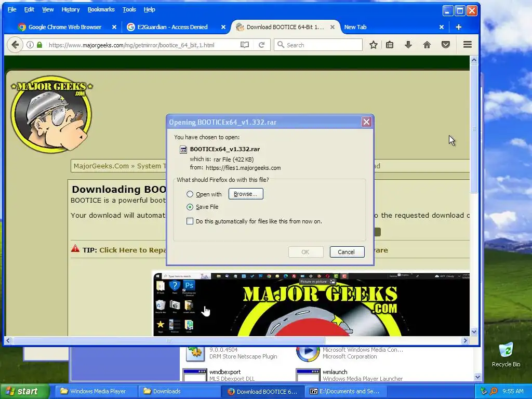532x399 pixels.
Task: Follow the MajorGeeks.Com breadcrumb link
Action: click(101, 166)
